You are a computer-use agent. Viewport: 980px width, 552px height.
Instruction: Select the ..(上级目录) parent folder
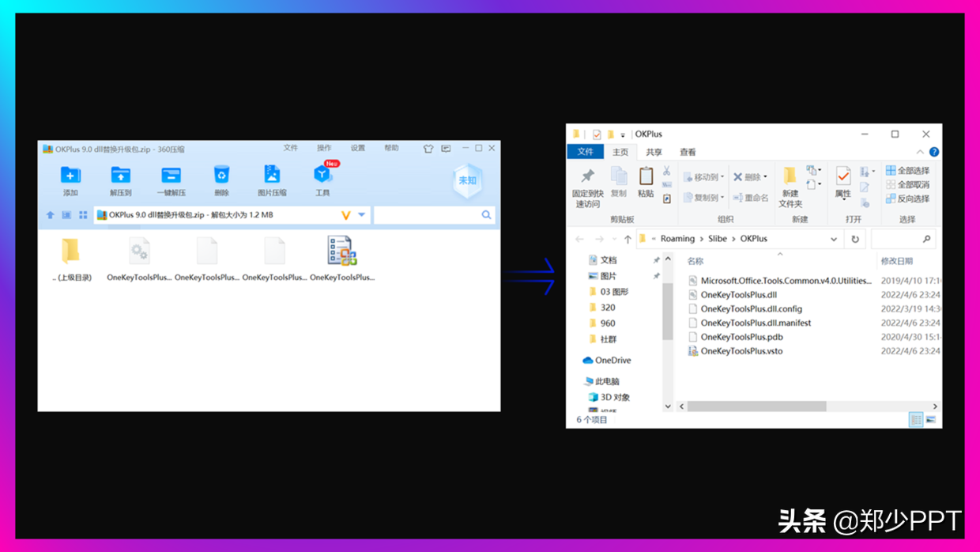71,259
